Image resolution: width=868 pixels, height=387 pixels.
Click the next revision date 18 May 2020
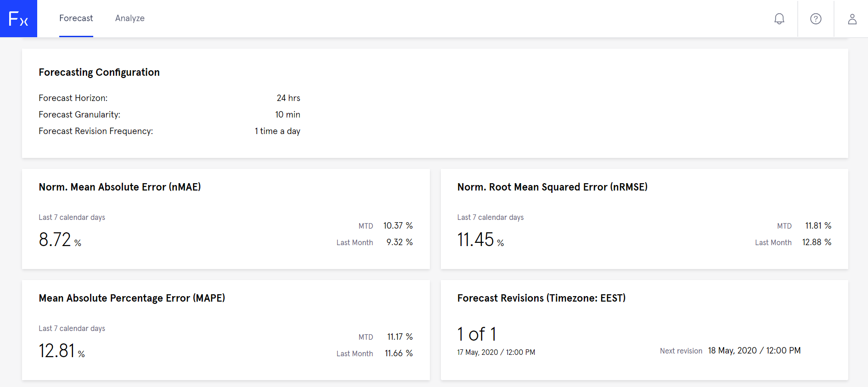pyautogui.click(x=754, y=350)
